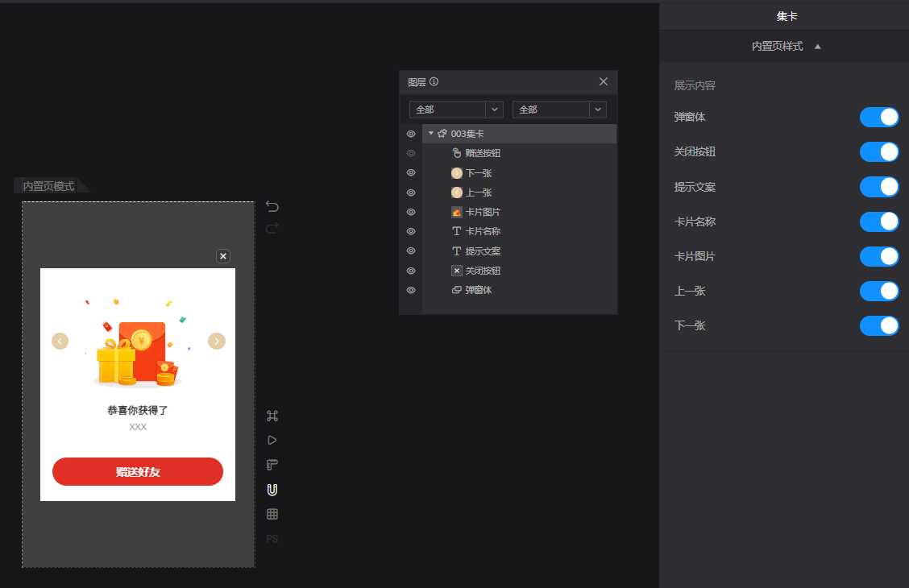909x588 pixels.
Task: Click the 赠送按钮 layer hand icon
Action: pyautogui.click(x=457, y=153)
